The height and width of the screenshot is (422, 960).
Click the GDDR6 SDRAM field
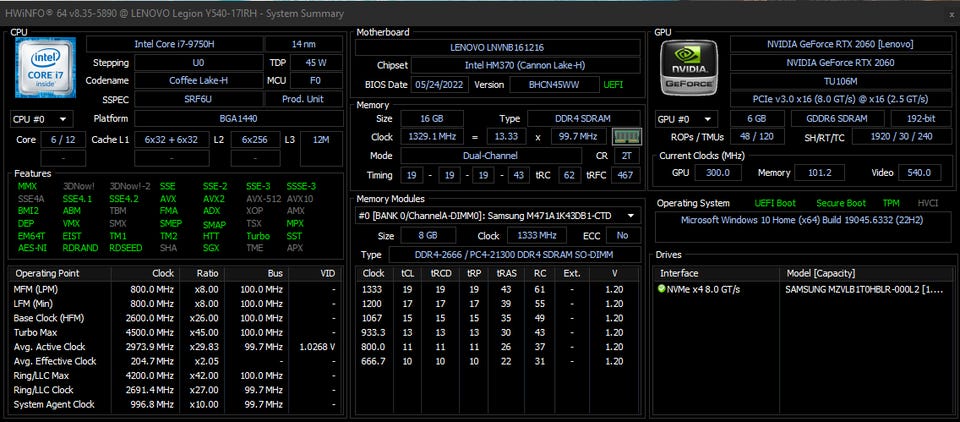click(x=838, y=118)
